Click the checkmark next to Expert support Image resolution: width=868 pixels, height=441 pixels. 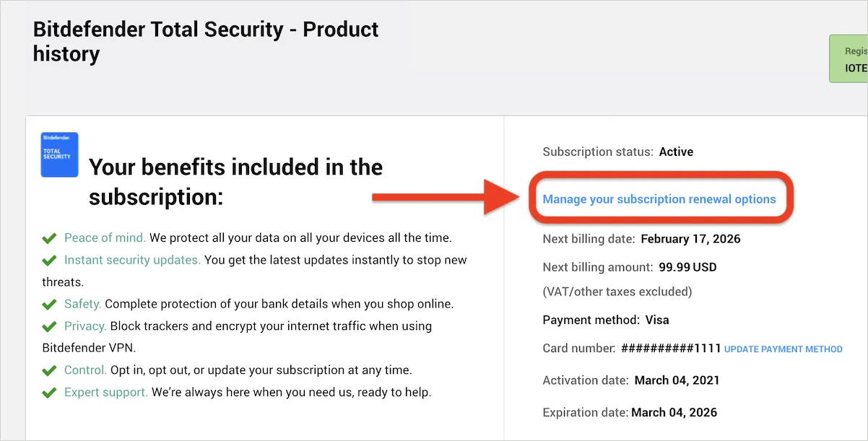pos(49,393)
